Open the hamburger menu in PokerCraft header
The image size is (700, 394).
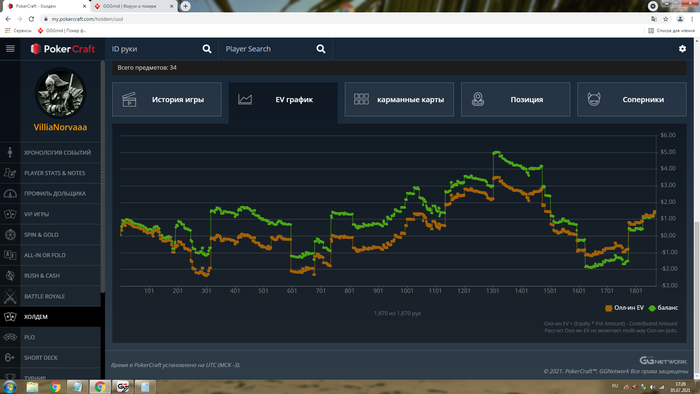click(10, 49)
